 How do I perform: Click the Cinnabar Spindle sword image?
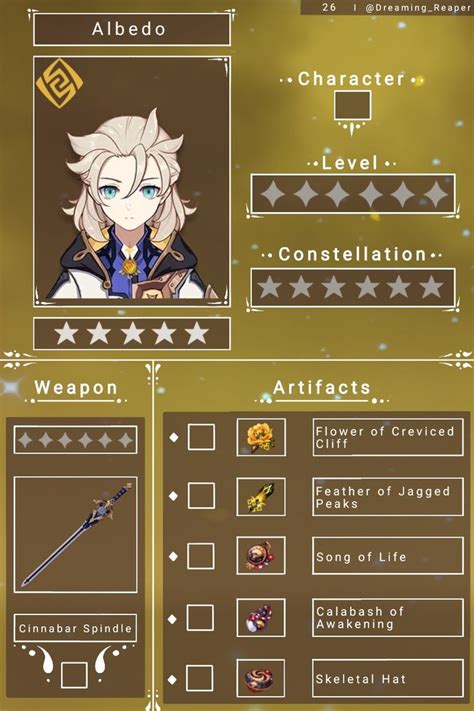point(75,535)
